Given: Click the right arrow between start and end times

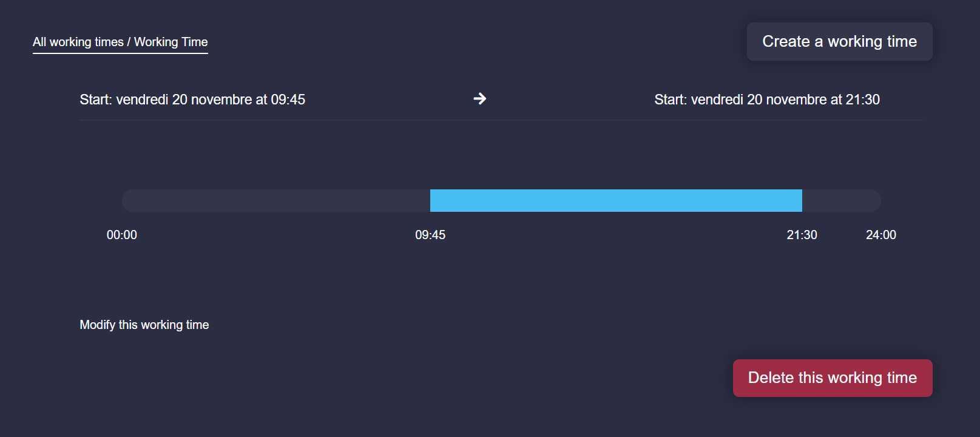Looking at the screenshot, I should 480,98.
